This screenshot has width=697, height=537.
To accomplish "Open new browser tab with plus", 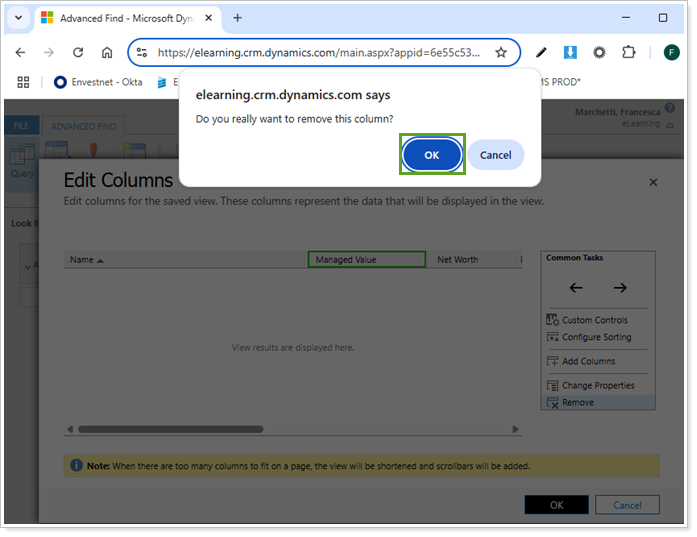I will pos(237,18).
